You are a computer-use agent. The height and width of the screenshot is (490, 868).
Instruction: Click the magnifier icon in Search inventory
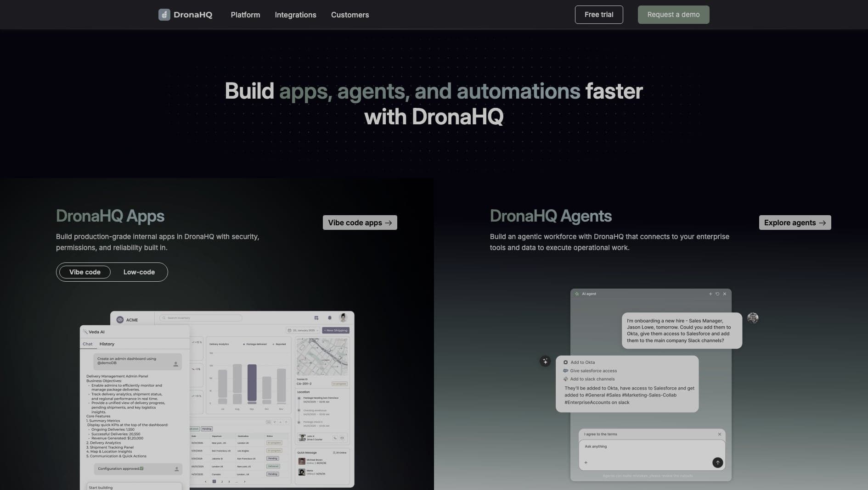[164, 318]
